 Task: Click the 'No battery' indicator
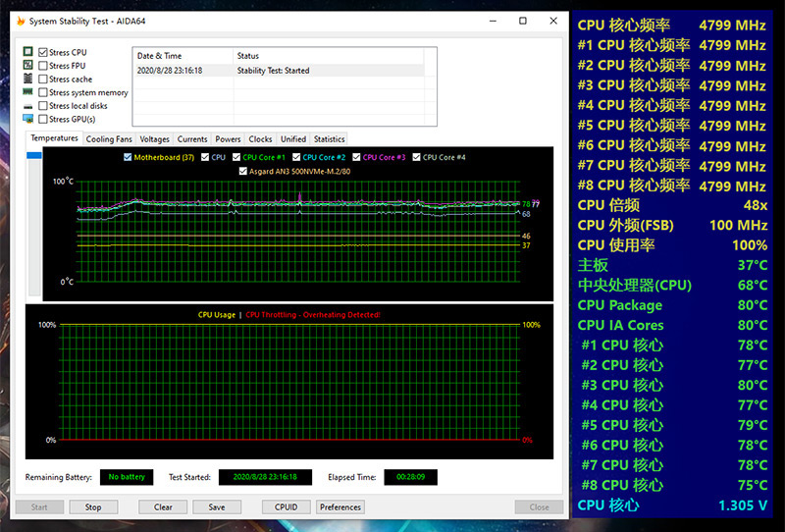[x=127, y=477]
